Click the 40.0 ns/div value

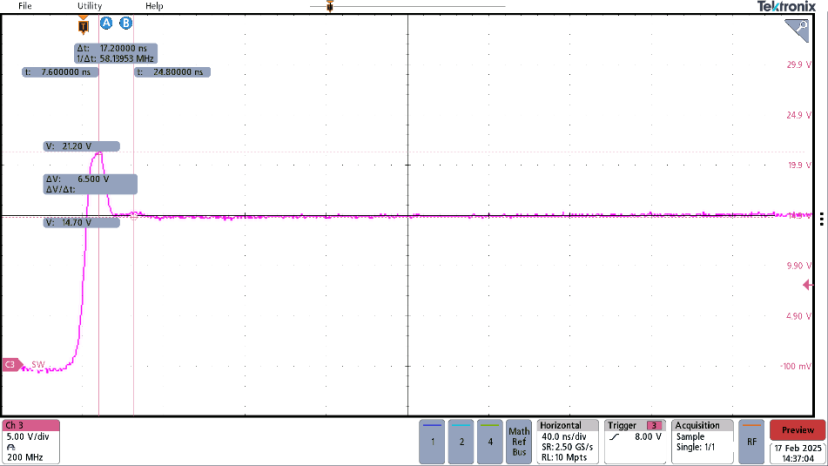click(x=564, y=437)
